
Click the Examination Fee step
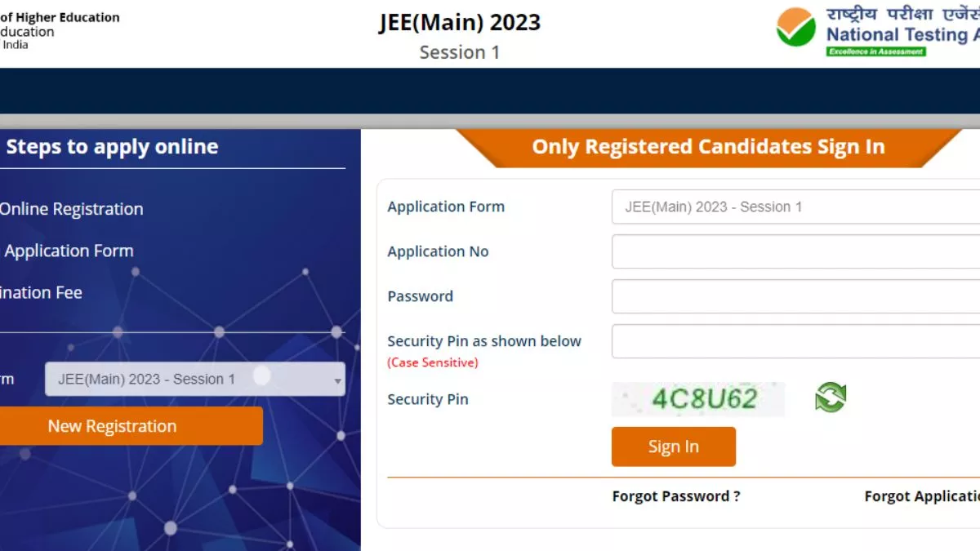(41, 292)
